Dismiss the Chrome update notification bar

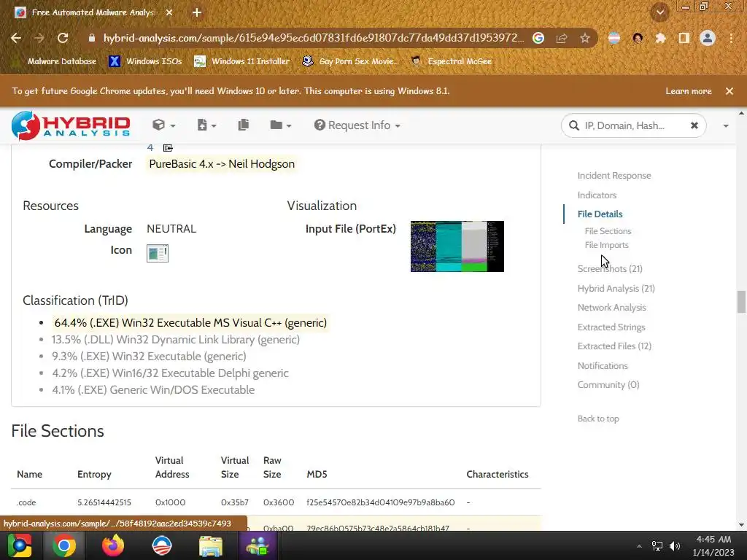pos(729,91)
